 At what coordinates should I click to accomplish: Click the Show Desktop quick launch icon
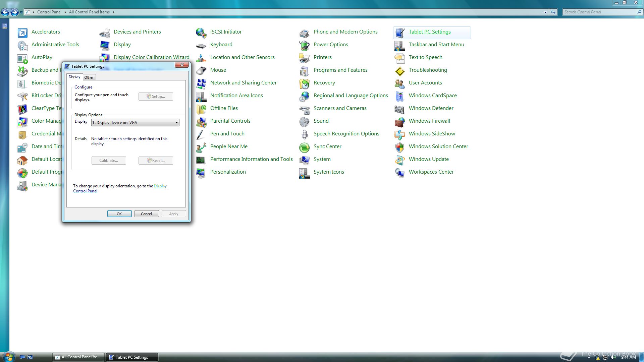click(x=22, y=357)
